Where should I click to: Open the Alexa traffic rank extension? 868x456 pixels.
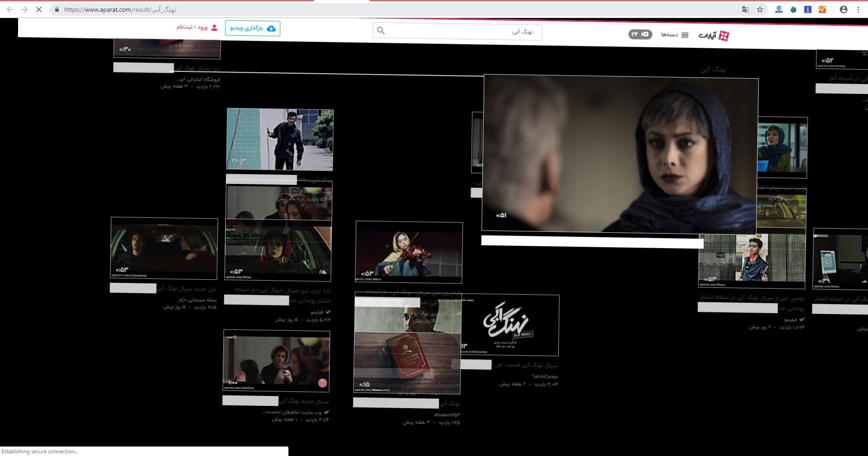click(779, 9)
